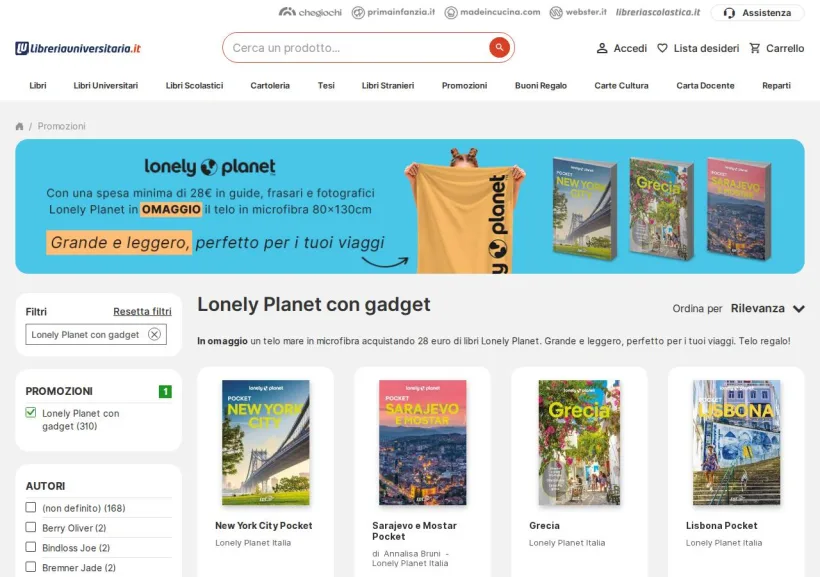This screenshot has width=820, height=577.
Task: Open the madeincucina.com partner link
Action: (x=492, y=12)
